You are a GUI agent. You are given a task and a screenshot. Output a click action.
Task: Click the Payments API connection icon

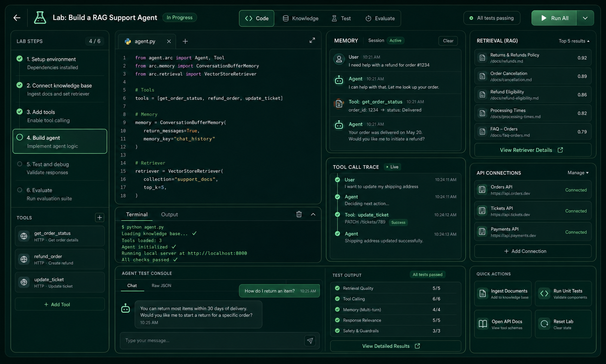click(x=482, y=232)
